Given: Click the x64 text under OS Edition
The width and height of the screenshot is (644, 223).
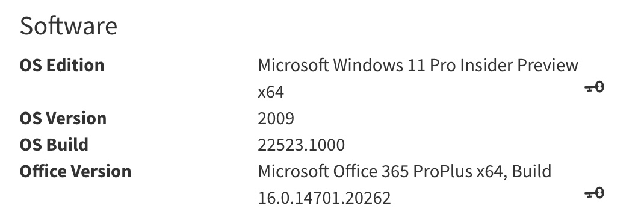Looking at the screenshot, I should click(271, 92).
